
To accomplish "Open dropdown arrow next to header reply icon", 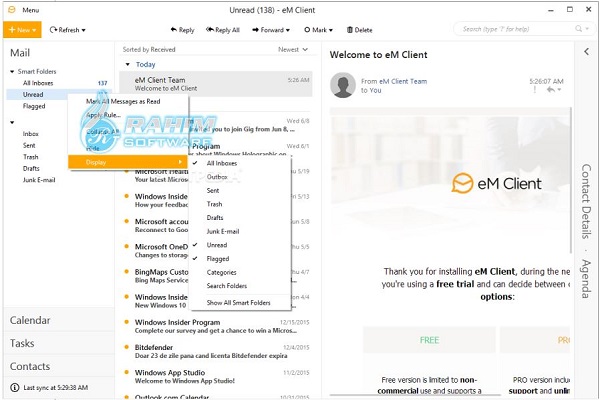I will [x=559, y=90].
